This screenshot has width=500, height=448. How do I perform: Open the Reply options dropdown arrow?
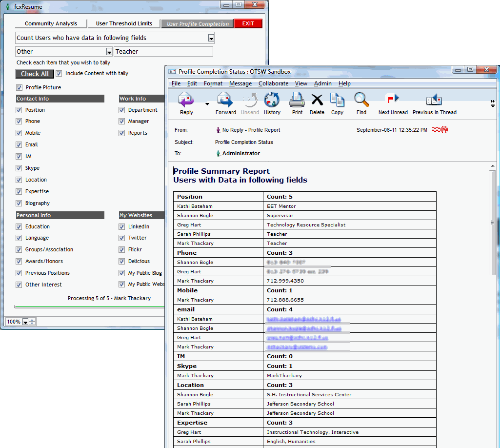[207, 104]
